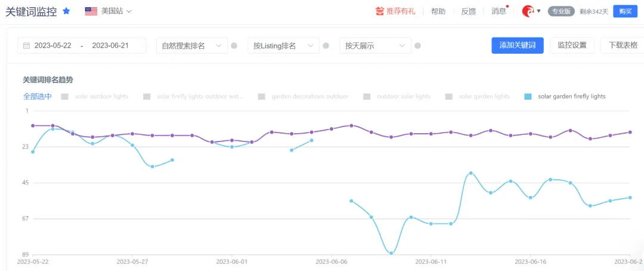Click the US flag site icon

91,11
